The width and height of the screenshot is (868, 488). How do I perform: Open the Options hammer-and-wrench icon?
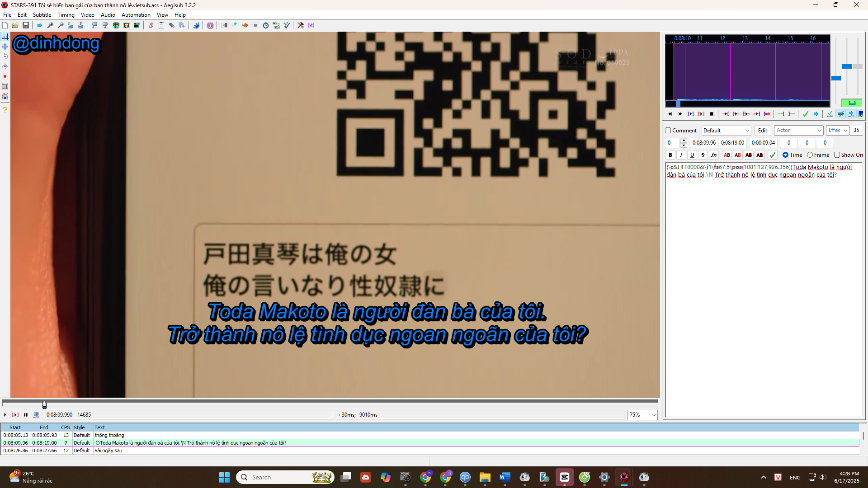[x=301, y=25]
